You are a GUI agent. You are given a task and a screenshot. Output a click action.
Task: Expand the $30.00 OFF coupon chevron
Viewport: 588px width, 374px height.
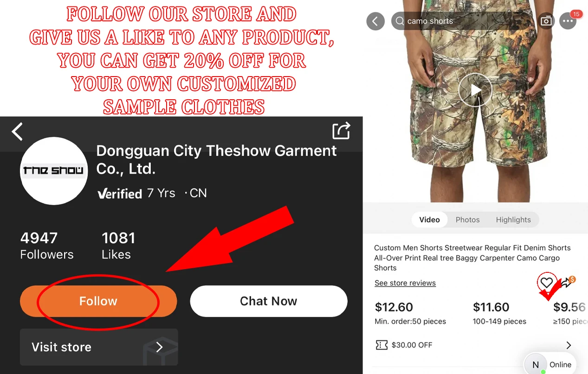click(569, 345)
